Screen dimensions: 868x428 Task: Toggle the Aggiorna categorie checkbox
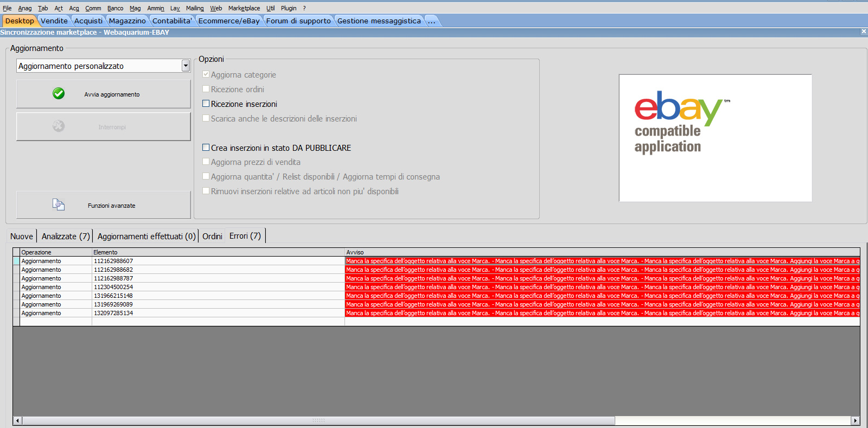point(206,74)
